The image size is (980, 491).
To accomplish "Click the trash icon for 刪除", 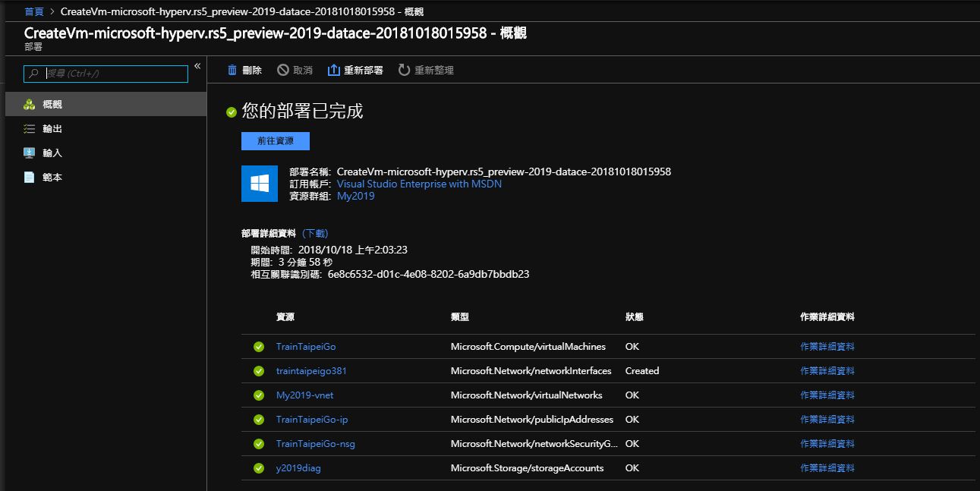I will [232, 70].
